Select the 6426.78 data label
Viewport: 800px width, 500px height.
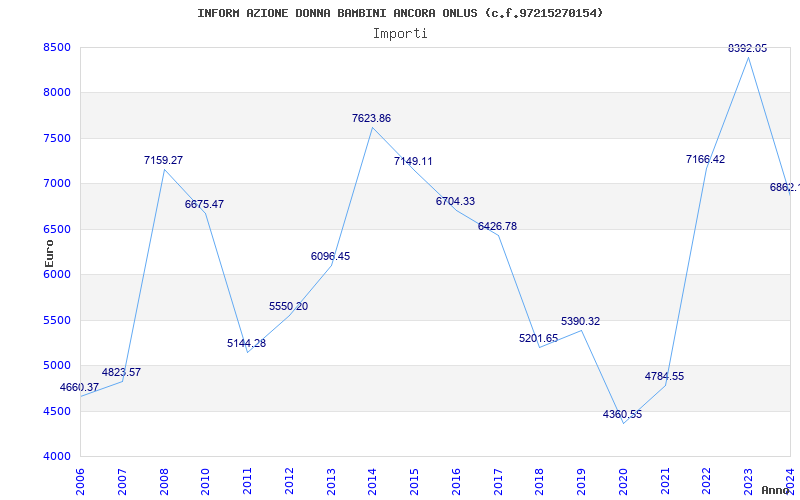tap(497, 227)
